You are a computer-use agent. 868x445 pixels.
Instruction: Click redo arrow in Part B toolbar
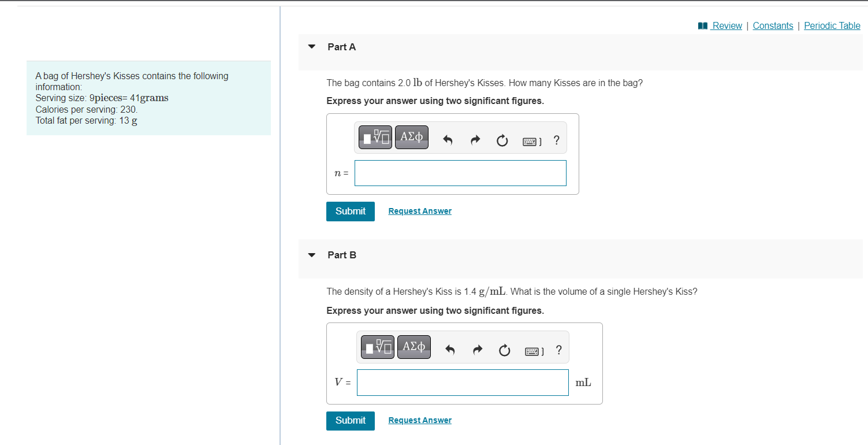click(477, 350)
